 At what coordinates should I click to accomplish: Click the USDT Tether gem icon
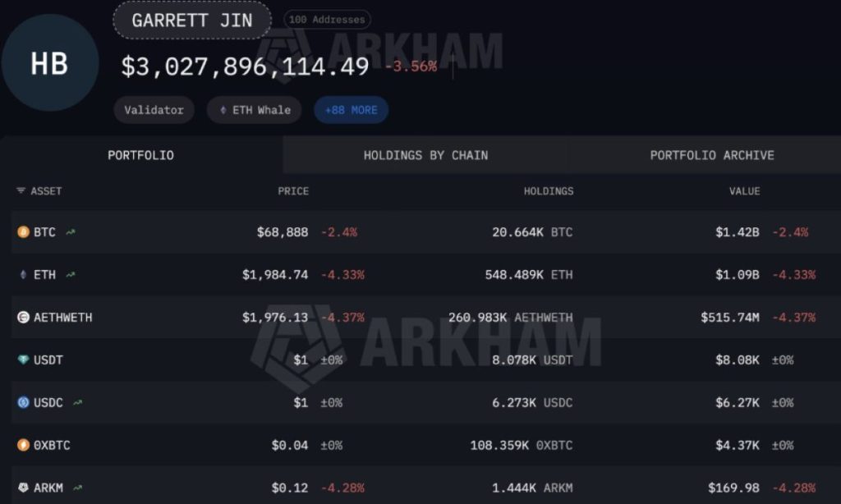[x=23, y=360]
